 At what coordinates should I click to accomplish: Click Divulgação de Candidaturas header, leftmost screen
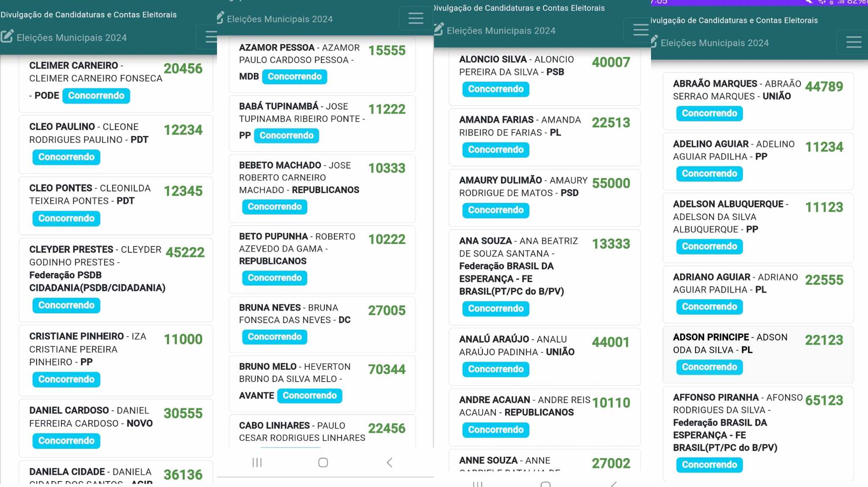[x=88, y=14]
